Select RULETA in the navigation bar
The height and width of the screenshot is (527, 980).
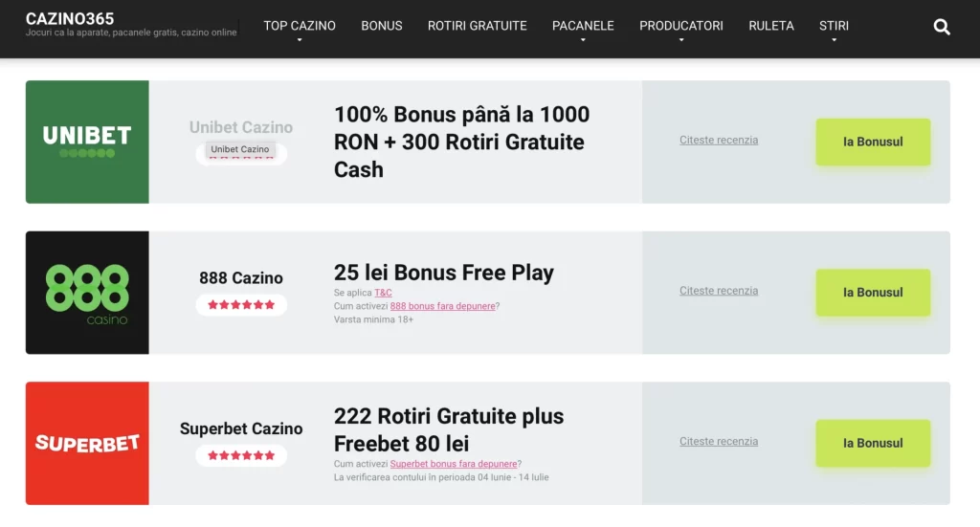(x=771, y=26)
